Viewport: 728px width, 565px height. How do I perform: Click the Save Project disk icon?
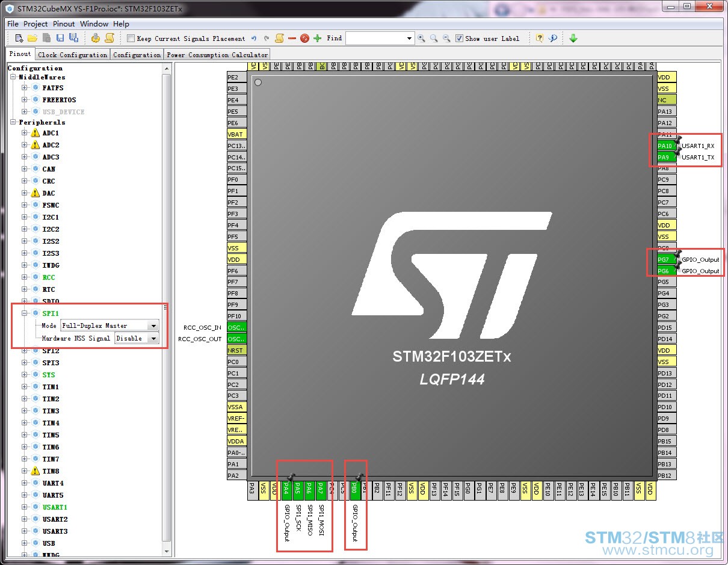coord(60,38)
